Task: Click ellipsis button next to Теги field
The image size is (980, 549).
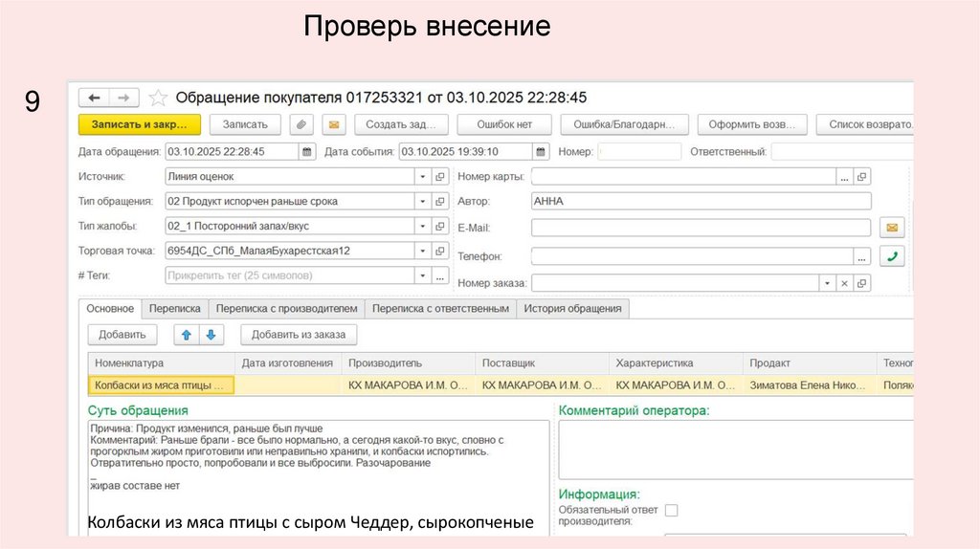Action: 440,275
